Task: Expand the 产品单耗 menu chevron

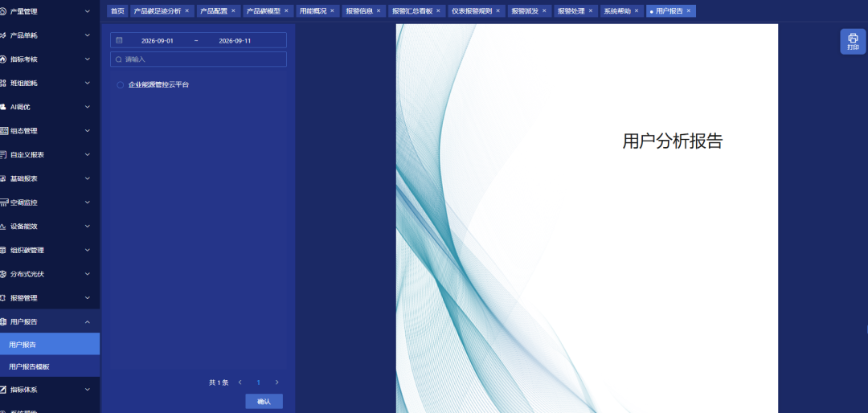Action: click(x=88, y=35)
